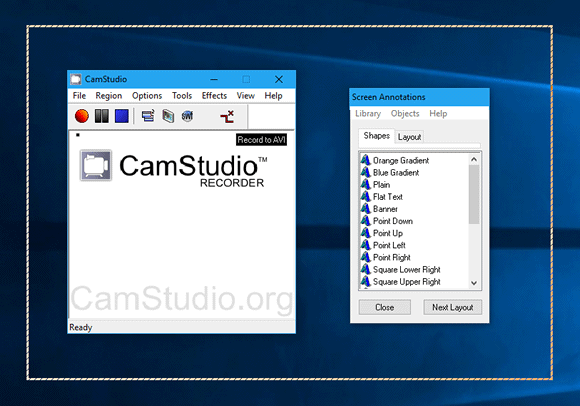Close the CamStudio window
Viewport: 580px width, 406px height.
tap(279, 79)
